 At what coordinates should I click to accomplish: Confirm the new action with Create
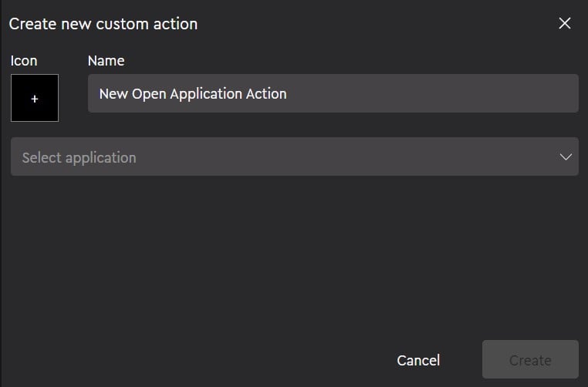click(530, 360)
